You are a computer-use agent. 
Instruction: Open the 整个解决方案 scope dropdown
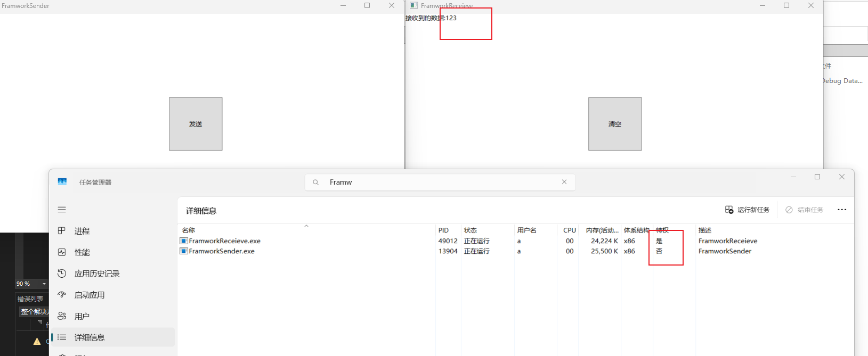coord(35,311)
